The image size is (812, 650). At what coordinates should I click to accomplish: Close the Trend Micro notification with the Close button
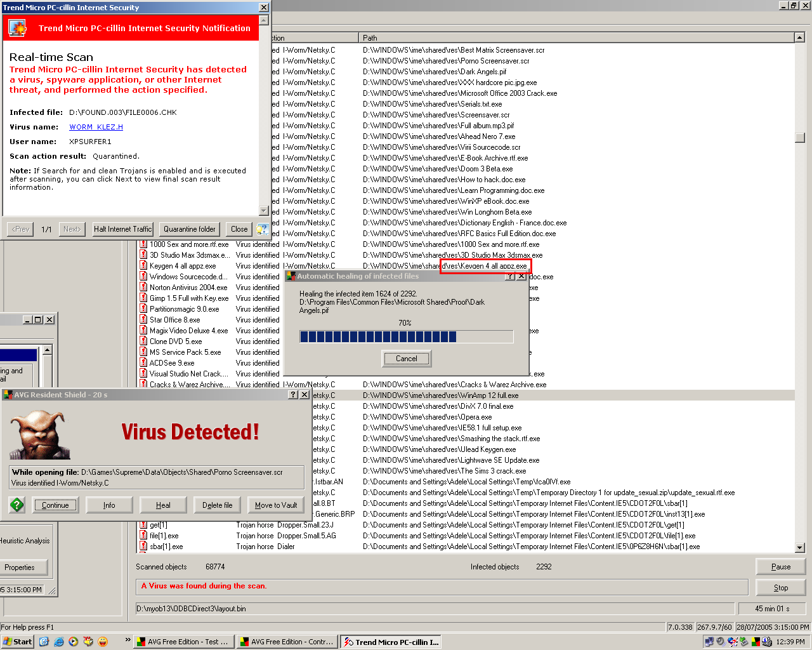click(x=239, y=229)
